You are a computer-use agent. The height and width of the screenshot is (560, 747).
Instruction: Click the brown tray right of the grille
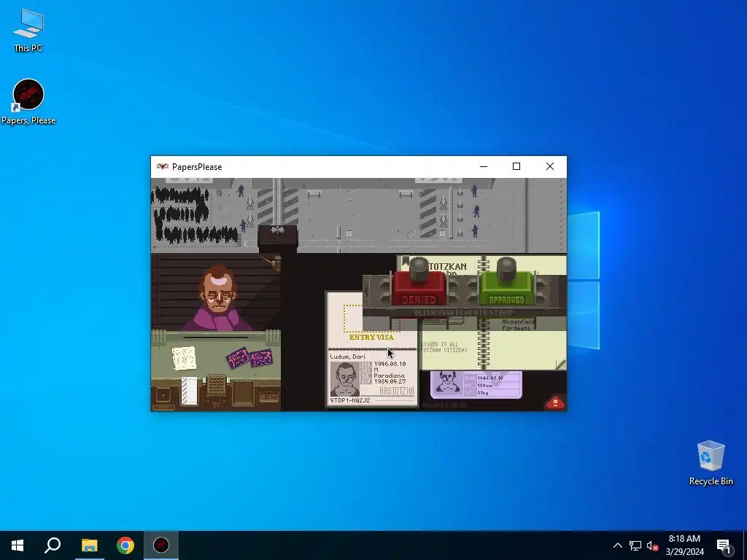pos(242,393)
